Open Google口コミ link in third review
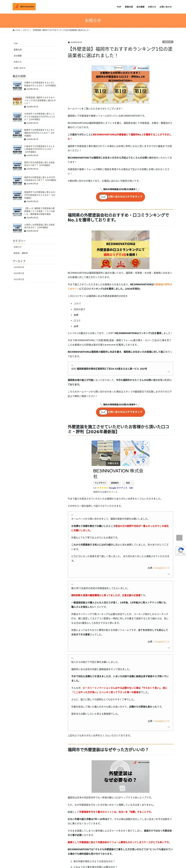This screenshot has height=868, width=186. tap(162, 721)
